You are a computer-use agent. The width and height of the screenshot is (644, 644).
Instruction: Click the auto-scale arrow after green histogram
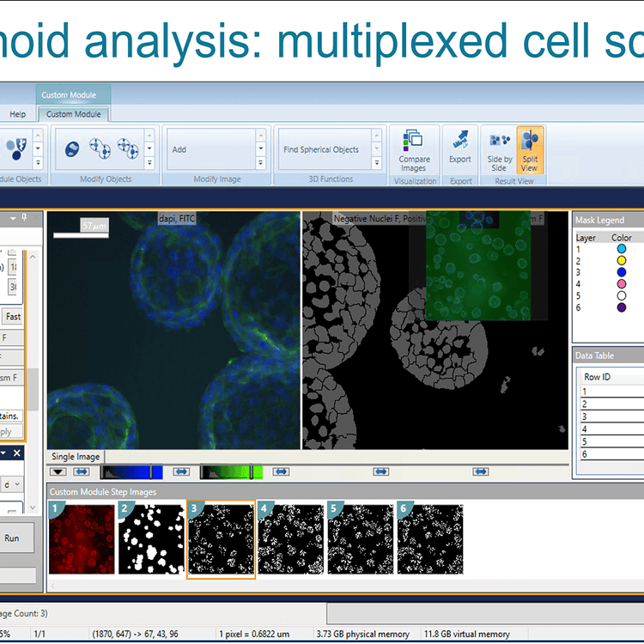(282, 471)
